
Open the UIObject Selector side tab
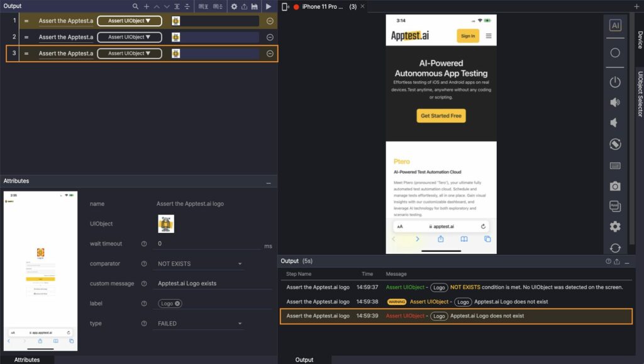(640, 94)
